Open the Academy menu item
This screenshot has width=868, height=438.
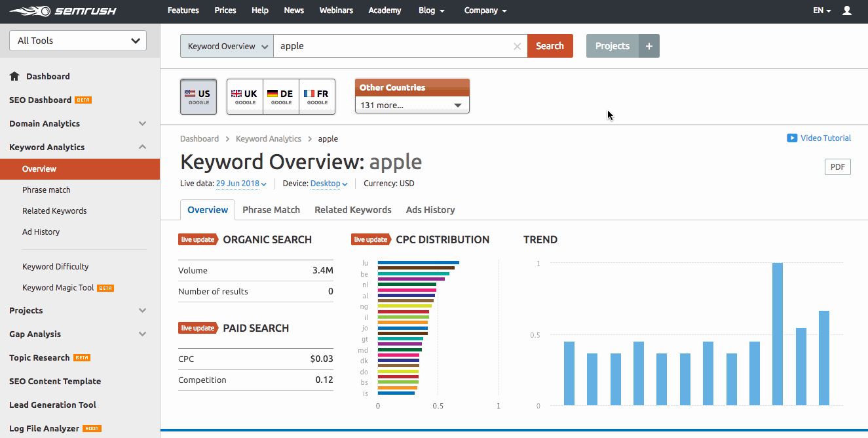click(x=385, y=10)
